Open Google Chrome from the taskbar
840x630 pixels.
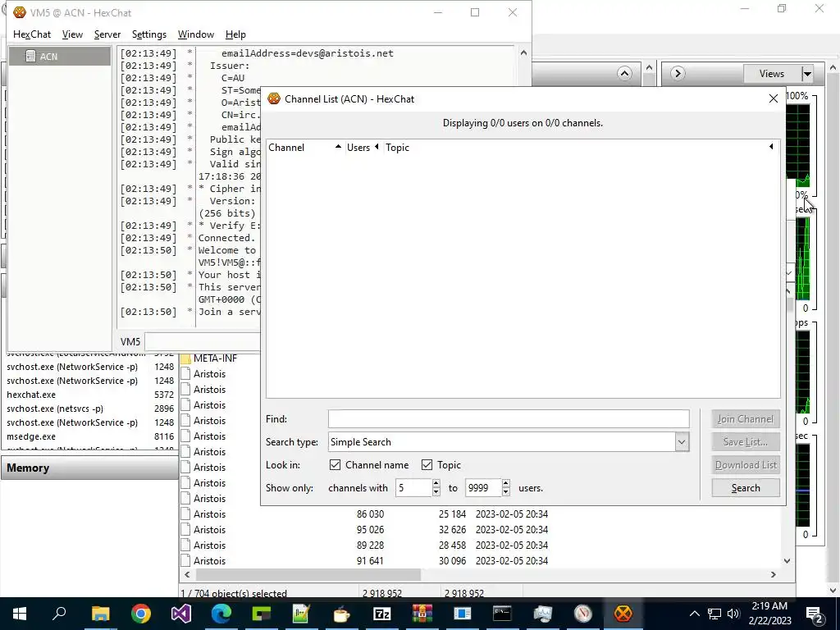[140, 614]
